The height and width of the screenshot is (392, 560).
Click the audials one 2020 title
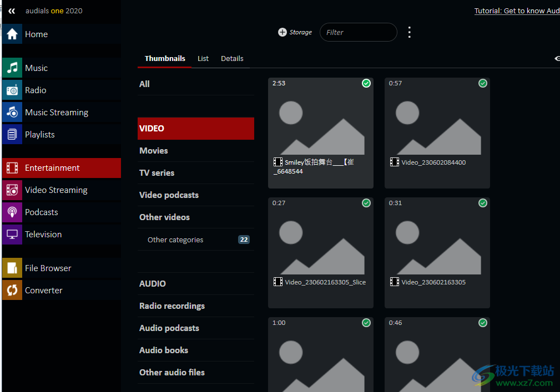54,11
